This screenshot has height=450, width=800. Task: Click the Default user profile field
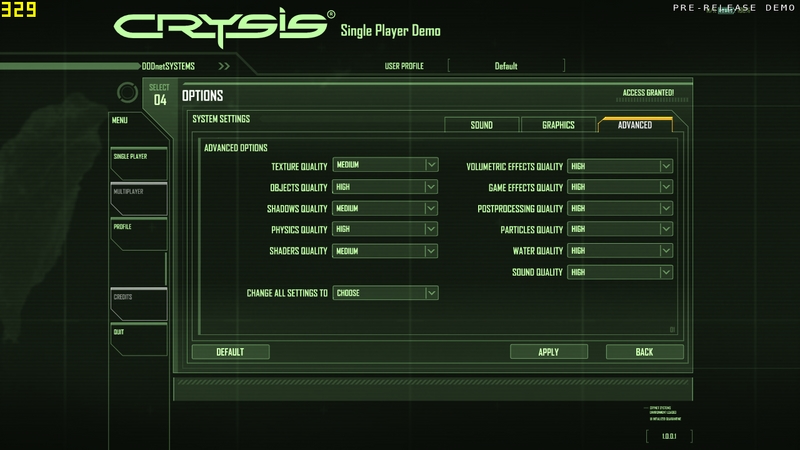[506, 66]
